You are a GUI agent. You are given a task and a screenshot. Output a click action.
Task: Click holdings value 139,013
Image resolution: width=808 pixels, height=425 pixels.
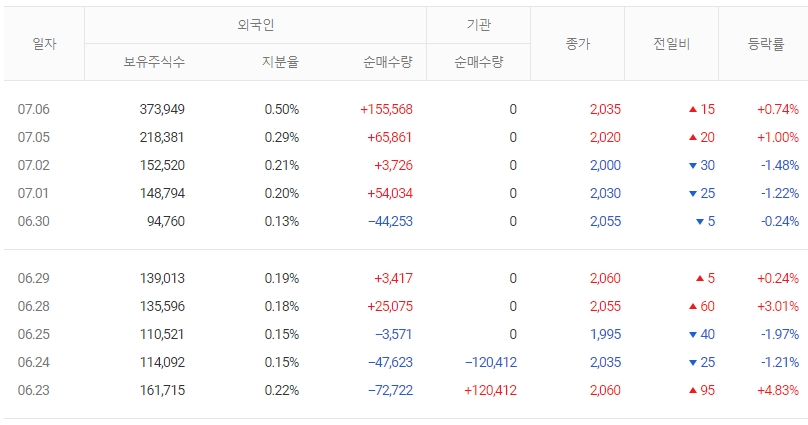click(x=162, y=278)
